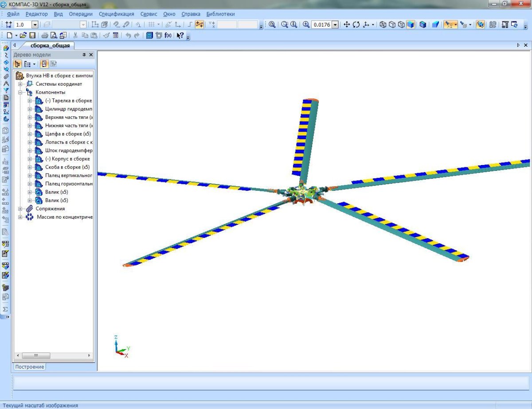Switch to Wireframe display mode icon

(x=383, y=25)
